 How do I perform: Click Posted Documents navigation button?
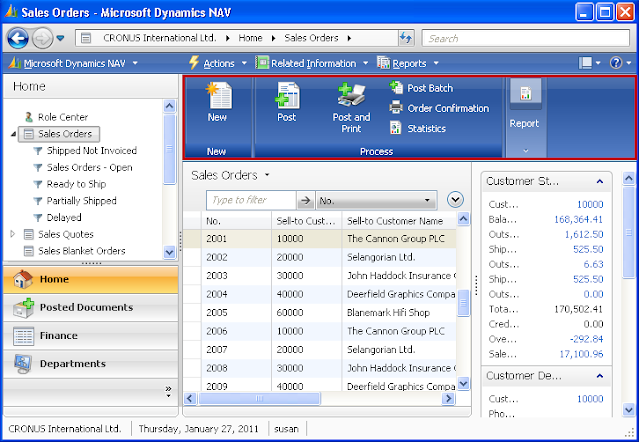tap(90, 308)
